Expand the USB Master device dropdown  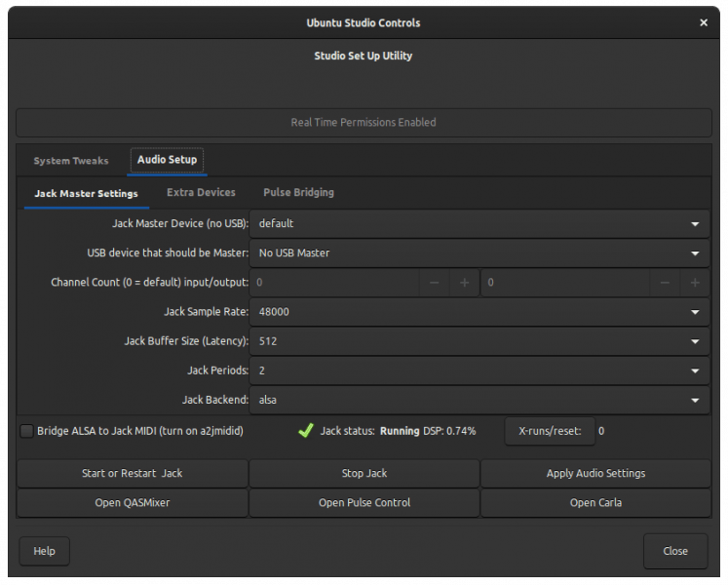point(479,253)
